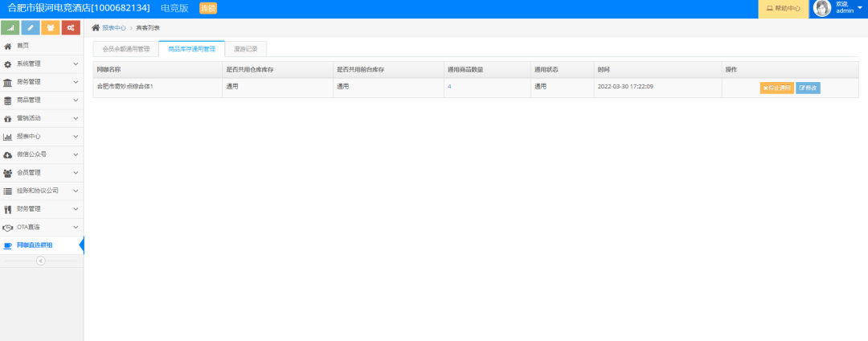Viewport: 868px width, 341px height.
Task: Click the people group icon for 会员管理
Action: (8, 173)
